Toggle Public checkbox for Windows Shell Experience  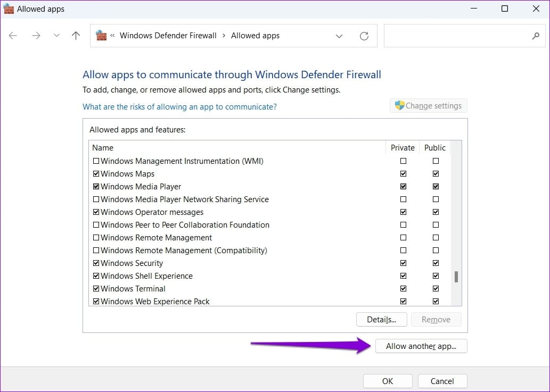click(x=436, y=276)
